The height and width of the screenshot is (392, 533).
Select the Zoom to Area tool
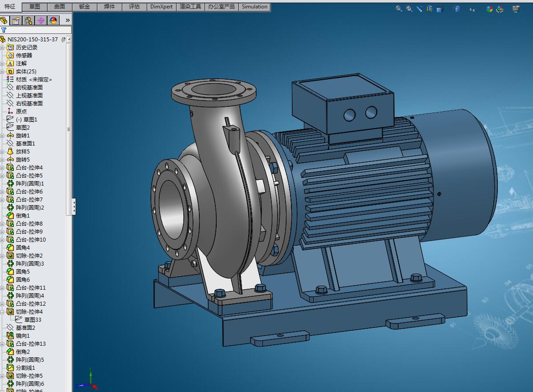pyautogui.click(x=409, y=8)
